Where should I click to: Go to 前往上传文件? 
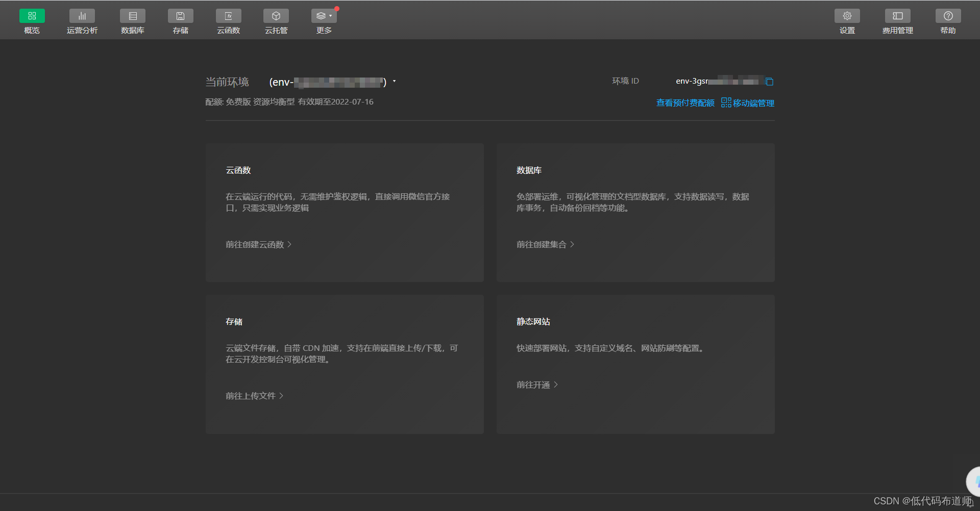255,396
